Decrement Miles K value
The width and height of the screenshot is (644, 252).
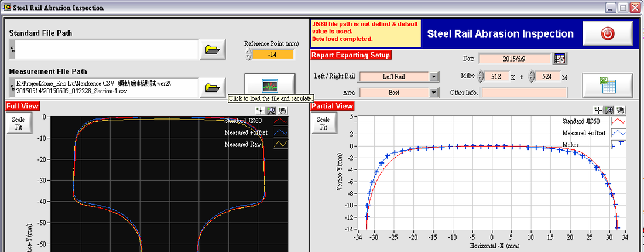[x=480, y=79]
